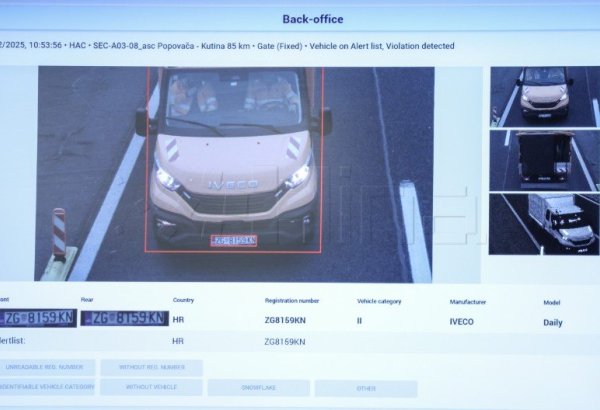This screenshot has height=410, width=600.
Task: Click the model Daily value
Action: (x=552, y=323)
